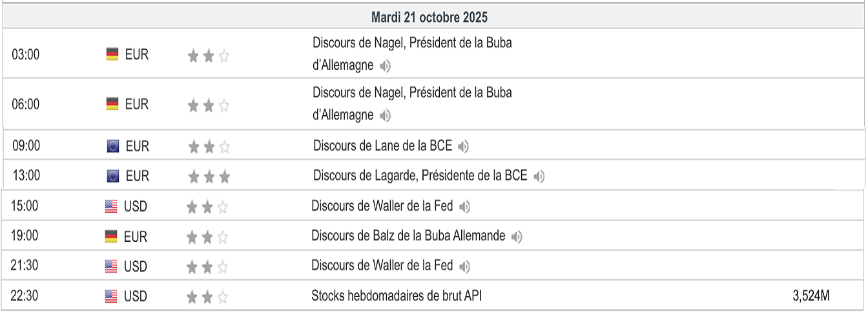Click speaker icon for Nagel 03:00 speech

[x=386, y=66]
